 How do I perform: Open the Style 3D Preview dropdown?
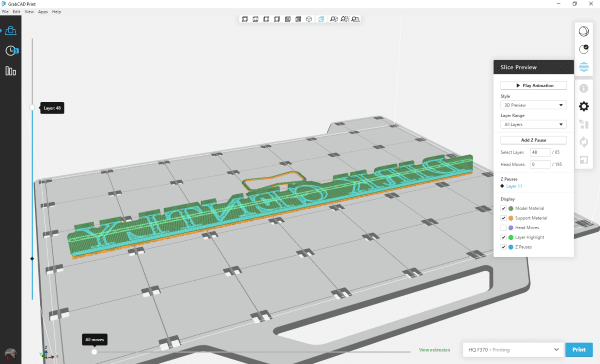point(533,105)
